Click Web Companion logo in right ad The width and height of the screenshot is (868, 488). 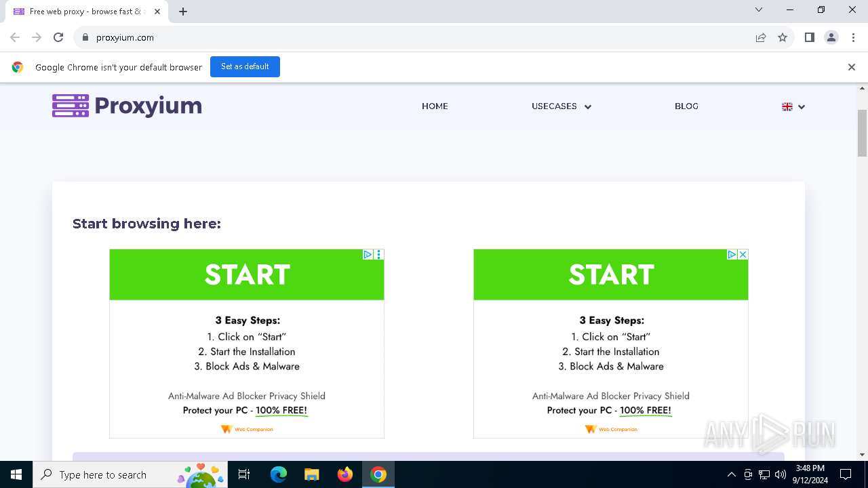coord(611,429)
